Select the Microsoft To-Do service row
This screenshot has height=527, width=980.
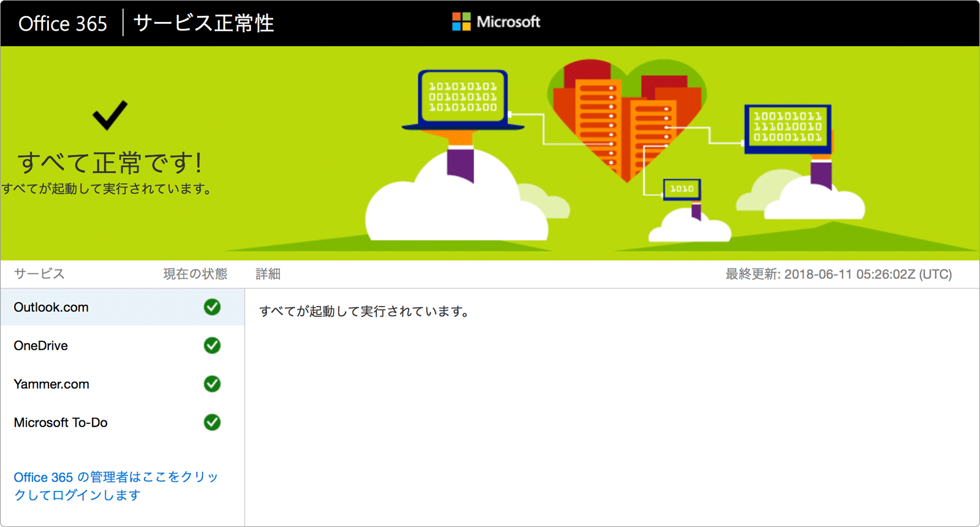click(123, 423)
